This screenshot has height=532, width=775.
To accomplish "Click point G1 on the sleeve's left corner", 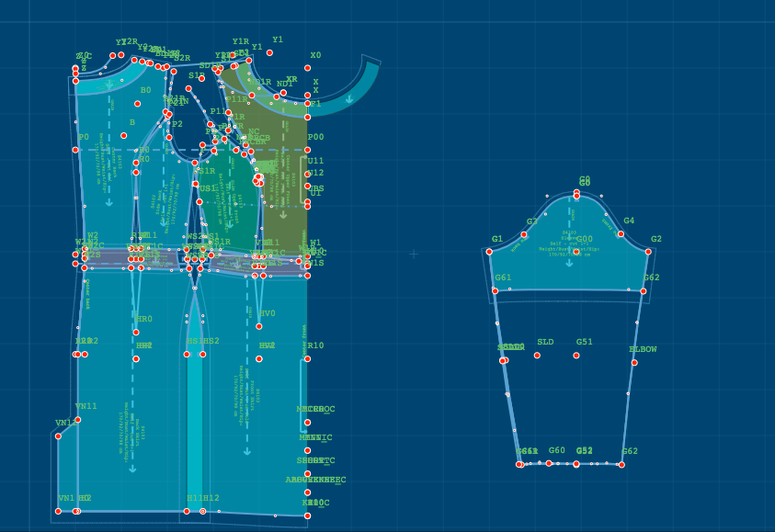I will (x=489, y=252).
